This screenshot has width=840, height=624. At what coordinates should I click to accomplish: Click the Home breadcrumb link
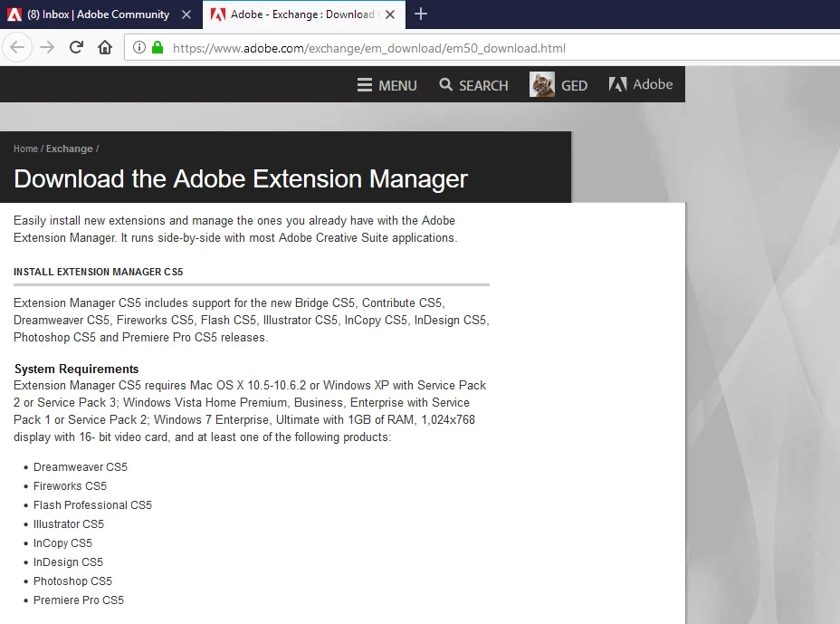(x=25, y=149)
